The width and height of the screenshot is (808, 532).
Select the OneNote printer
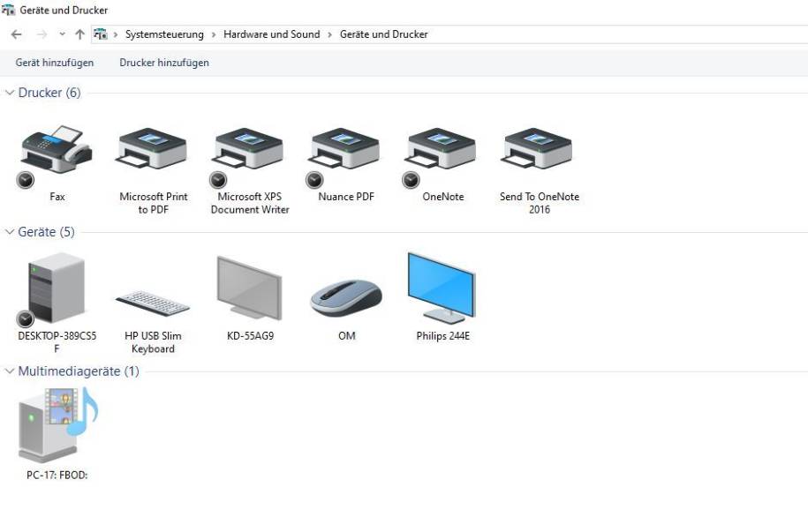click(440, 150)
